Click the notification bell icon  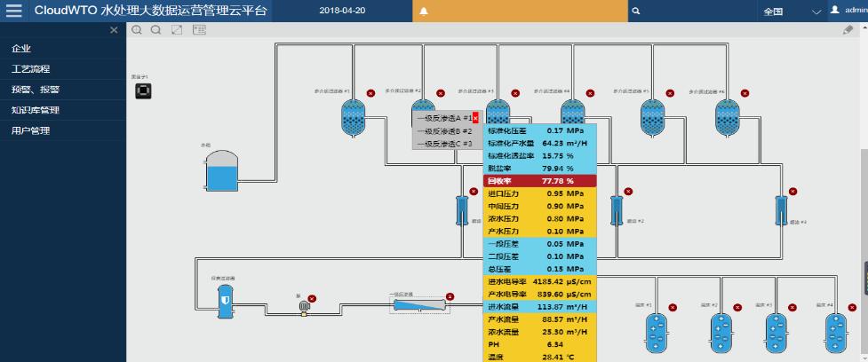[424, 12]
